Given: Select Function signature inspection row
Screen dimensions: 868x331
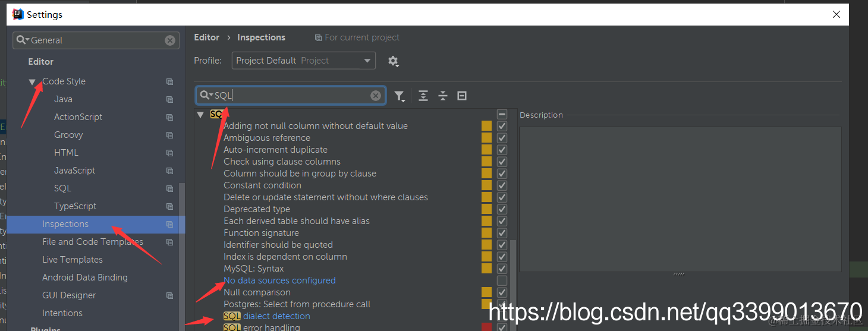Looking at the screenshot, I should click(x=261, y=233).
